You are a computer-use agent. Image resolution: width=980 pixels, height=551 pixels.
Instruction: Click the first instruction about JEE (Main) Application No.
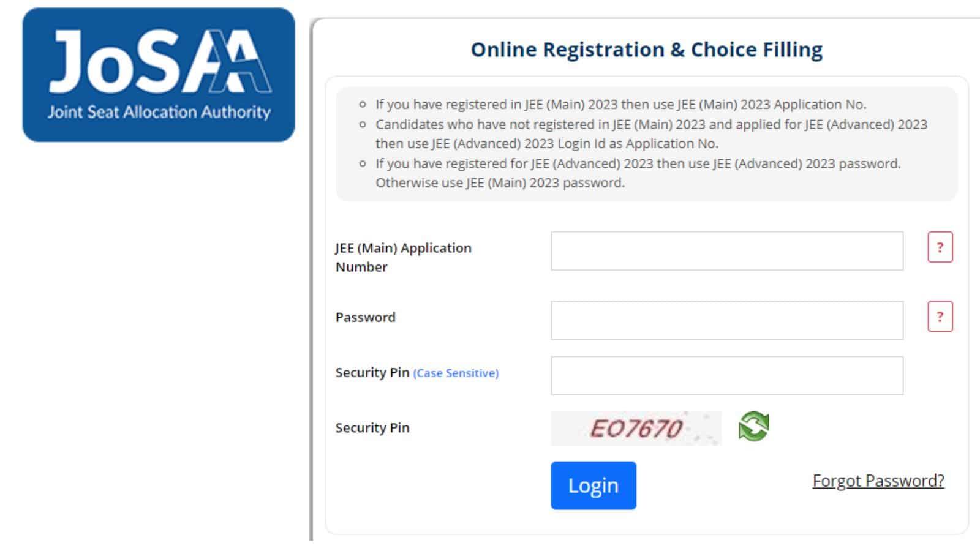[x=621, y=104]
